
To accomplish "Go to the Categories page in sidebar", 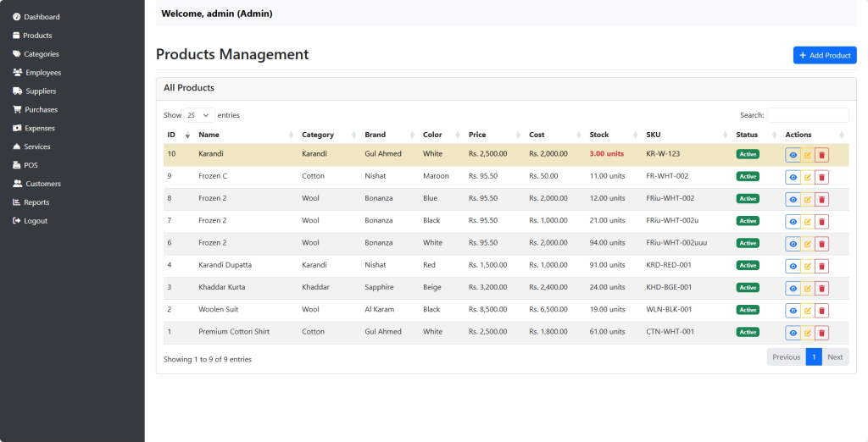I will click(x=41, y=54).
